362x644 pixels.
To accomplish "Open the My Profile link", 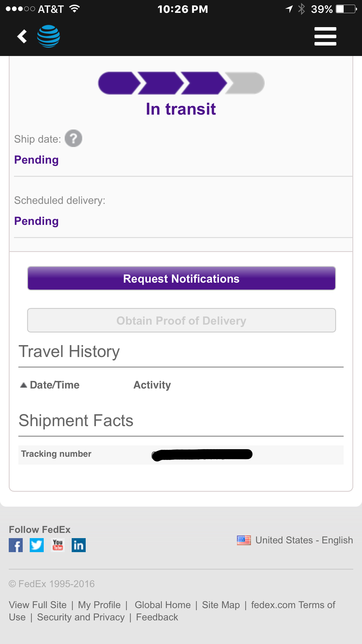I will pyautogui.click(x=99, y=605).
